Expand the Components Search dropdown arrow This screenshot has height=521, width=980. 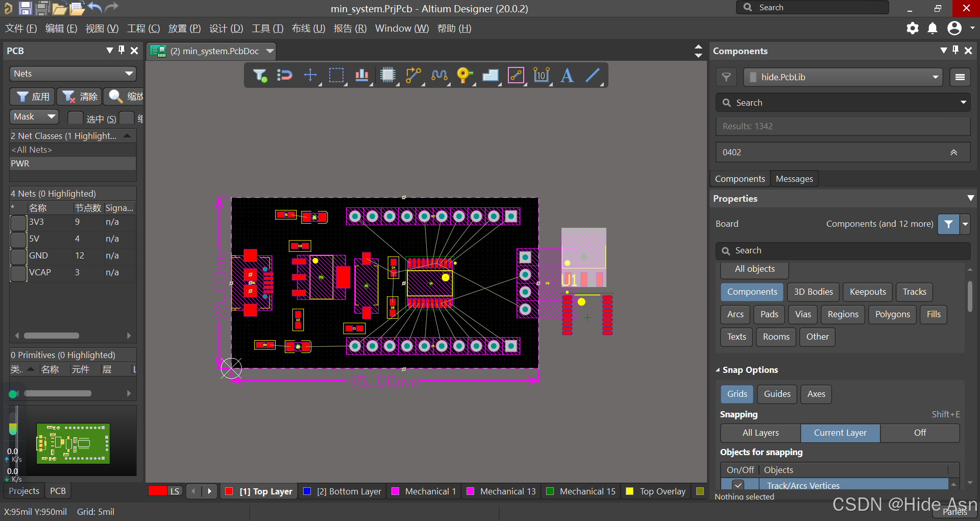[x=963, y=103]
